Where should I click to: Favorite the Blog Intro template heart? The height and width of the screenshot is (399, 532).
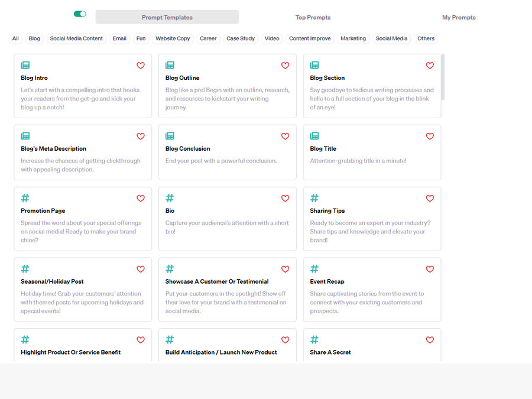[x=141, y=66]
